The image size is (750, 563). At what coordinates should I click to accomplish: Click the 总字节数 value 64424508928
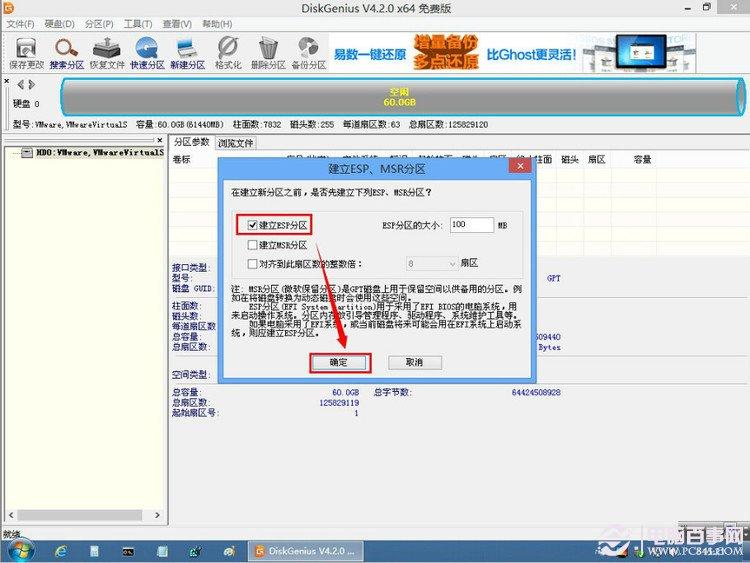click(x=536, y=392)
